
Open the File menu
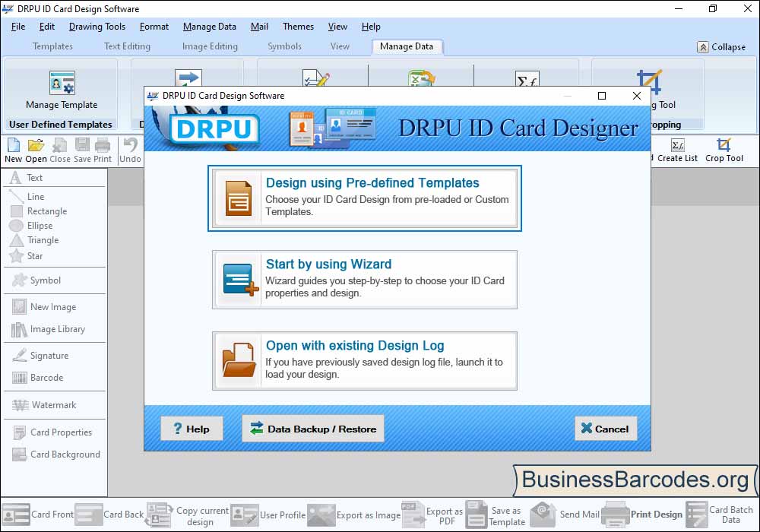tap(18, 27)
